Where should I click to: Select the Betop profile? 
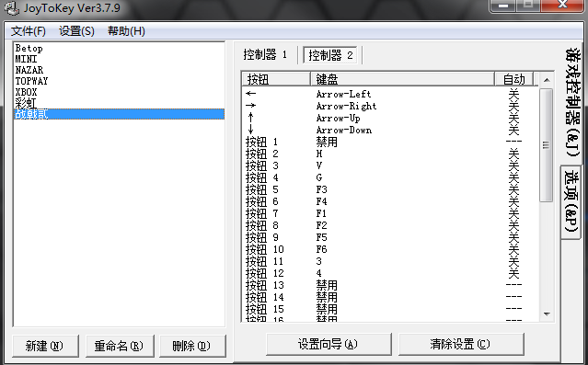[x=119, y=49]
